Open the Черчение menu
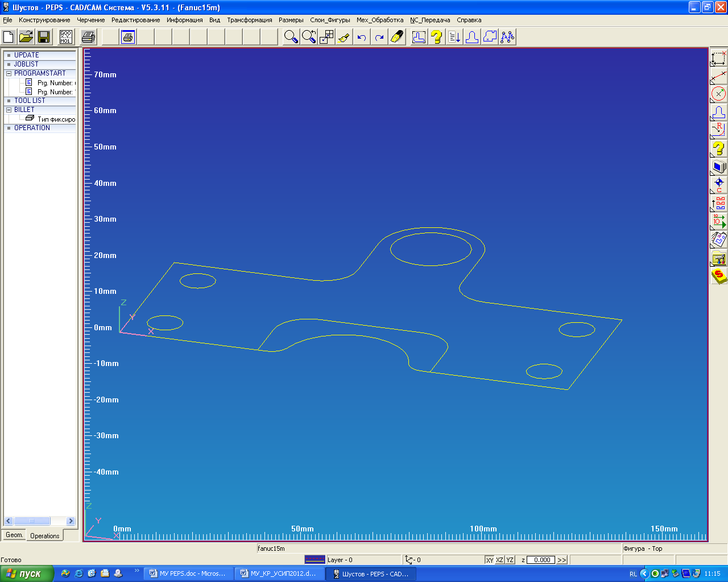728x582 pixels. click(x=91, y=20)
